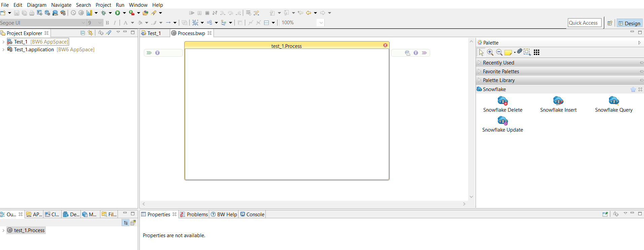Open the Window menu
This screenshot has height=250, width=644.
(138, 5)
